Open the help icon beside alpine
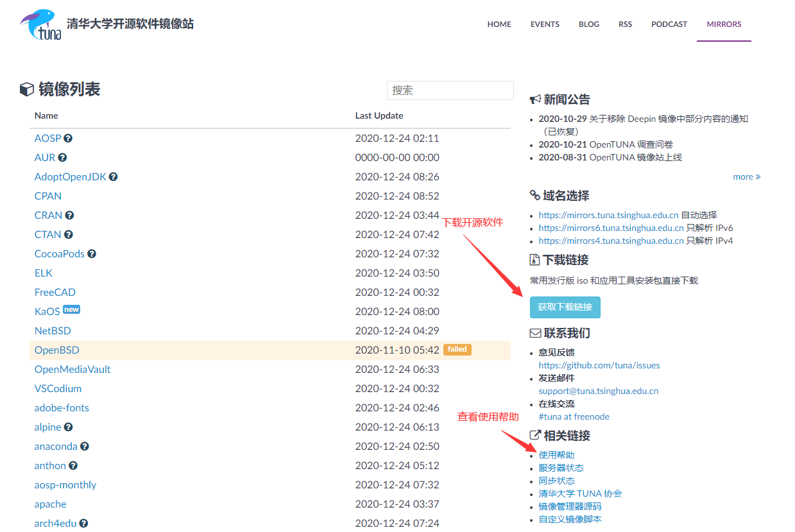Viewport: 795px width, 532px height. click(69, 427)
